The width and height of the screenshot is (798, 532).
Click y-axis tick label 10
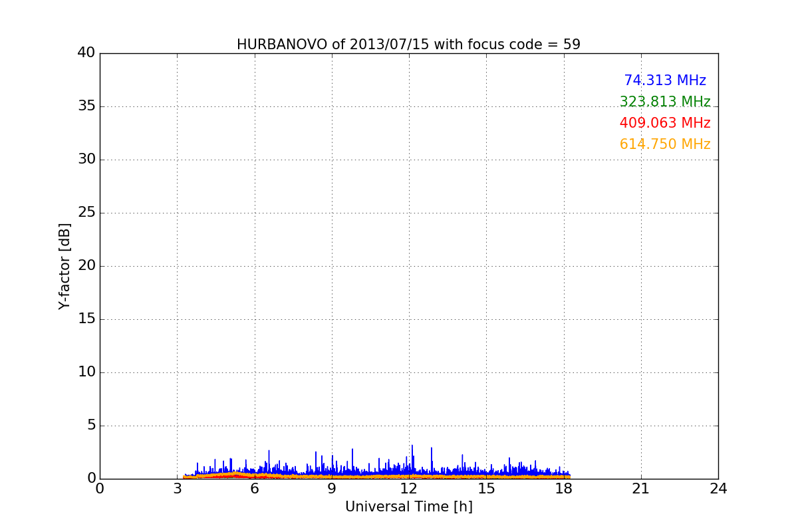(86, 372)
